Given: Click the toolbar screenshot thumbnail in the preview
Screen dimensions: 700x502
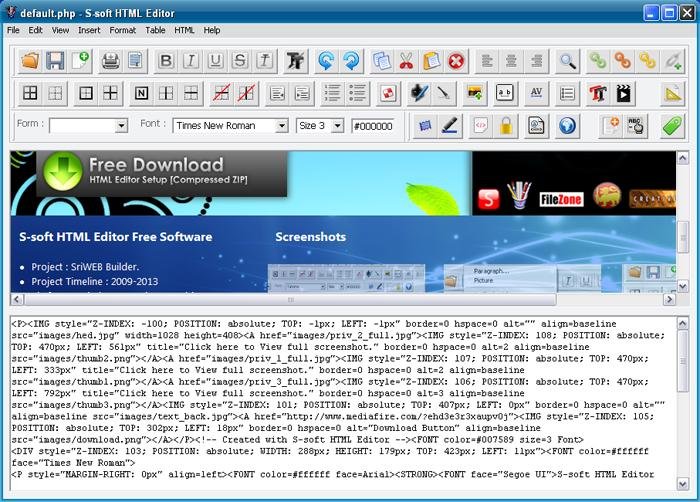Looking at the screenshot, I should click(346, 279).
